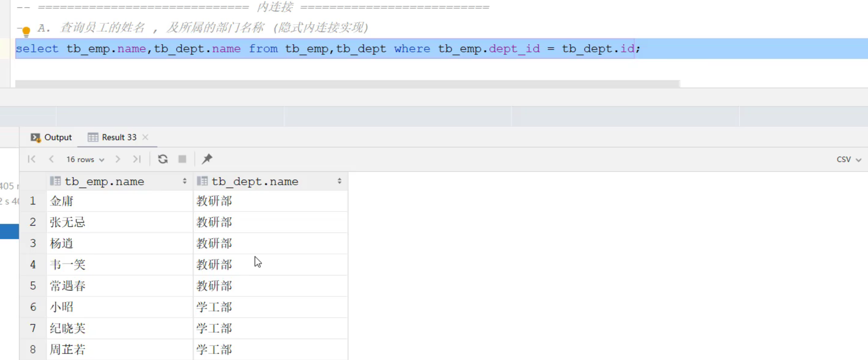
Task: Select row number 2 header
Action: tap(33, 222)
